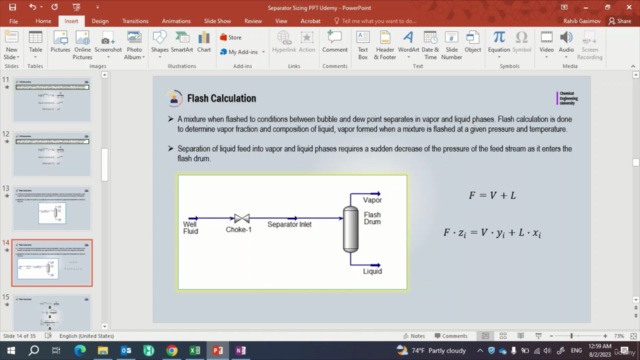The image size is (640, 360).
Task: Undo the last action
Action: click(32, 7)
